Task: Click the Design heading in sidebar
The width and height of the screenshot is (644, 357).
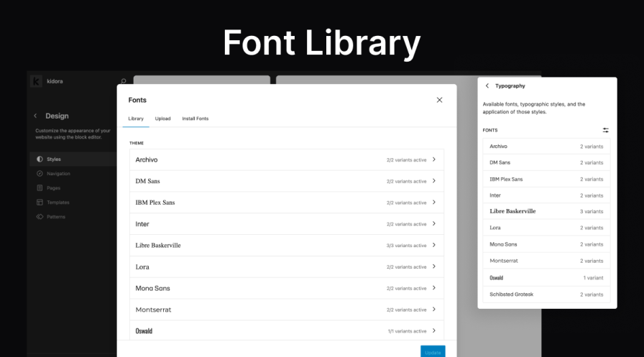Action: click(x=57, y=116)
